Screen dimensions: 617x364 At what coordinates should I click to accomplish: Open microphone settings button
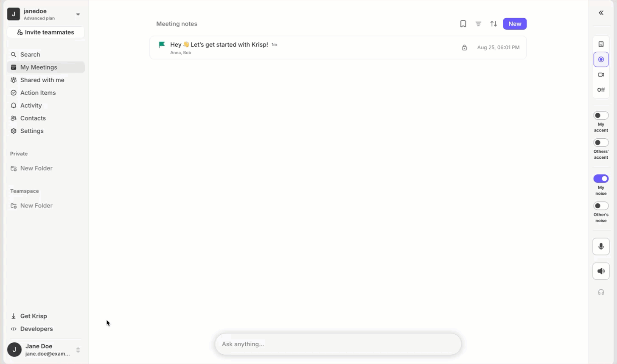(x=601, y=246)
